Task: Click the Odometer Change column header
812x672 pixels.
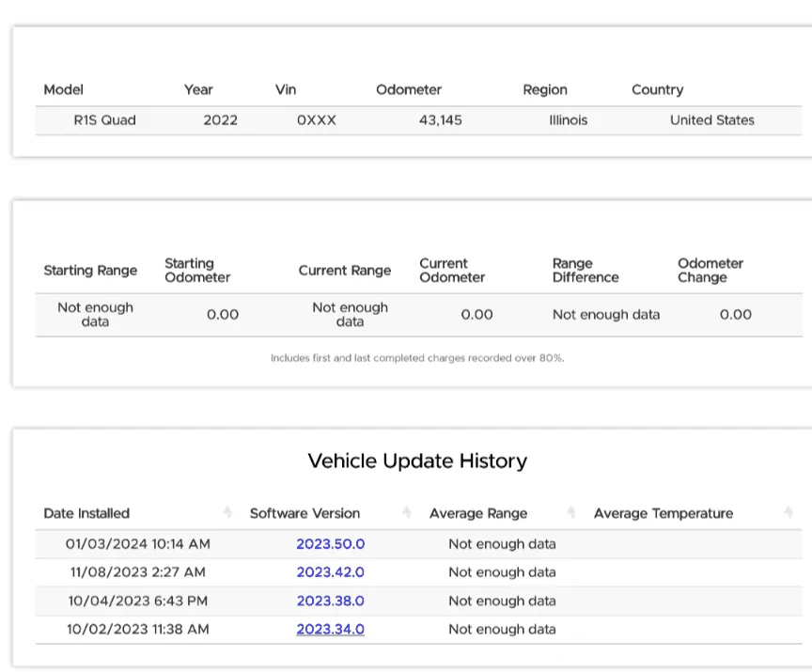Action: tap(710, 271)
